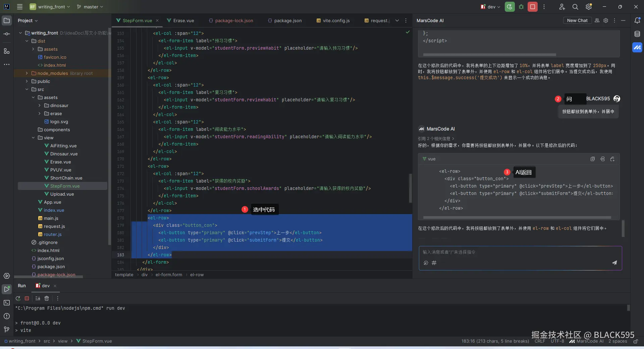Open the dev run configuration dropdown
Image resolution: width=644 pixels, height=349 pixels.
[490, 7]
